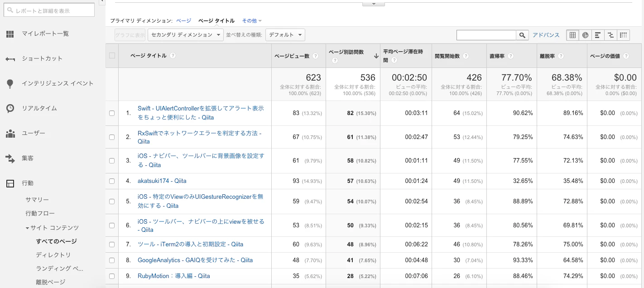644x288 pixels.
Task: Click the help icon next to 離脱率
Action: pyautogui.click(x=561, y=56)
